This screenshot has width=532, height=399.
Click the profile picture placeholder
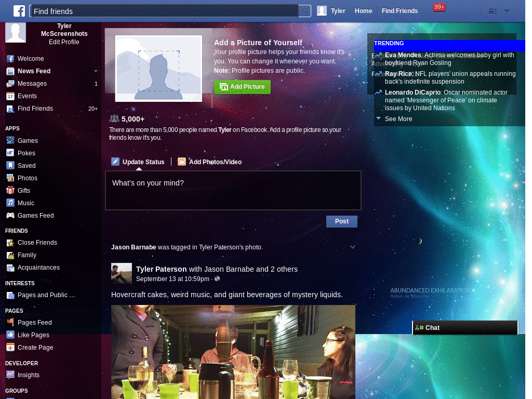pos(158,69)
